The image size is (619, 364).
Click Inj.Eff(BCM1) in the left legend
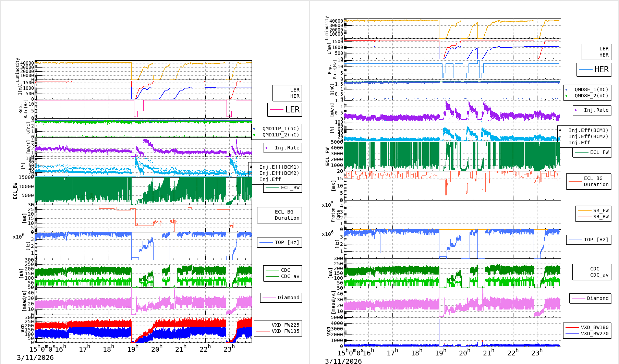click(279, 167)
